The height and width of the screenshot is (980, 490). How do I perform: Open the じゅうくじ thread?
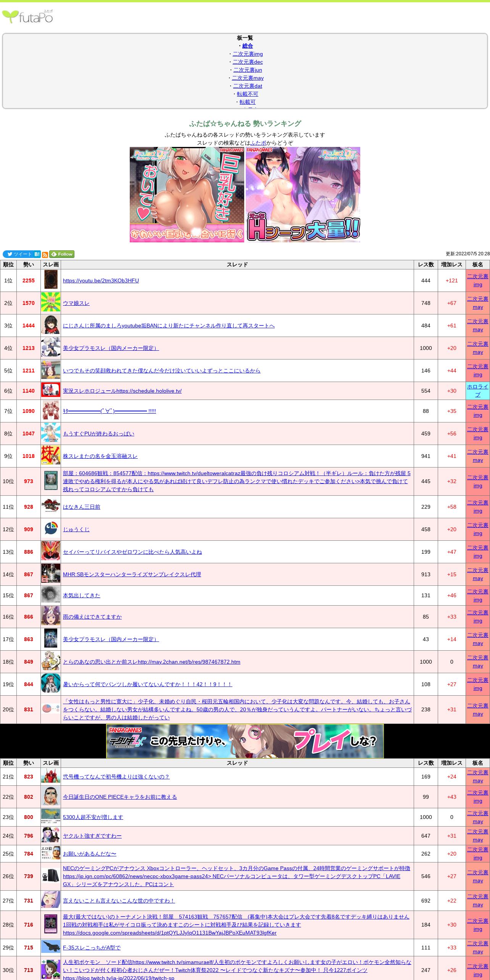coord(76,529)
